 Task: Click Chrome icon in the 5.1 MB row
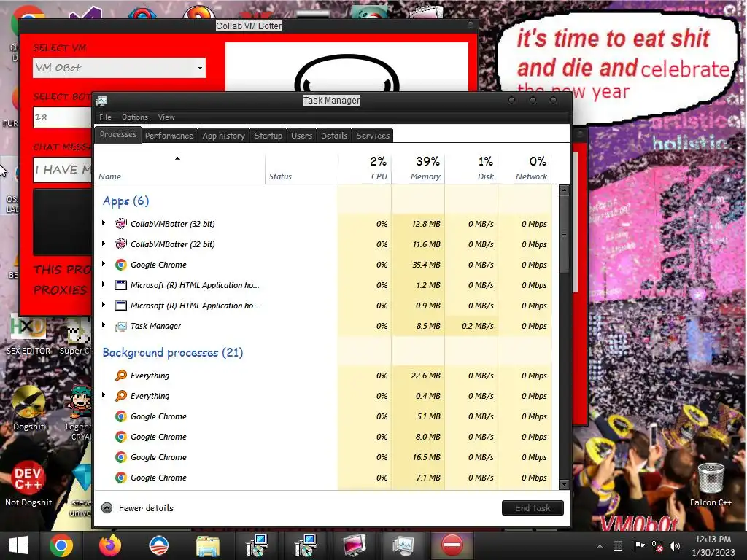pos(121,416)
